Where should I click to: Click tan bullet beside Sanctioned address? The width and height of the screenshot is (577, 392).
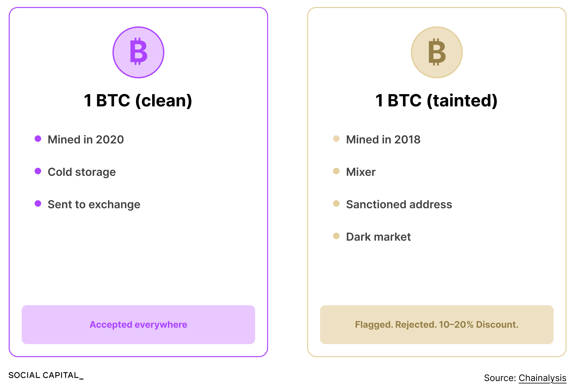[x=336, y=204]
